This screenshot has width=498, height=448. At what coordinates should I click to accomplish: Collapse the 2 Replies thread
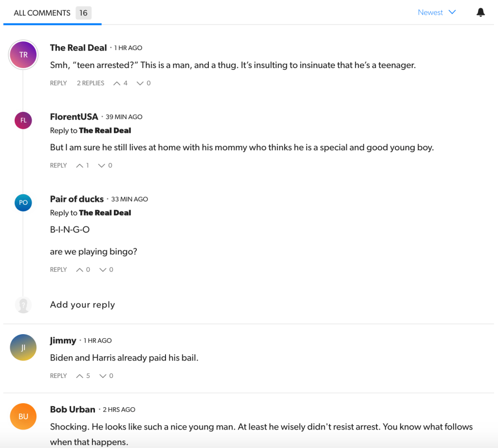tap(91, 83)
